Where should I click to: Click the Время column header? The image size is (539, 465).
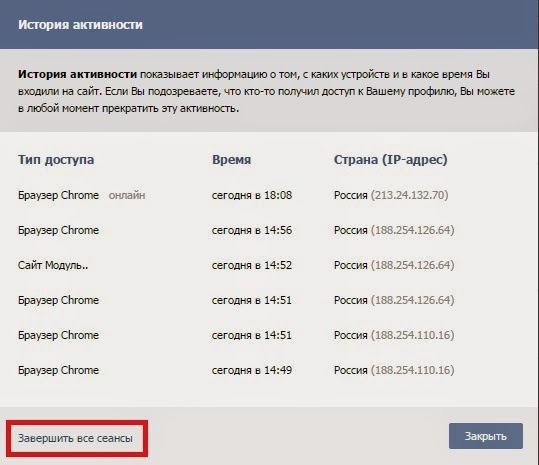tap(231, 160)
